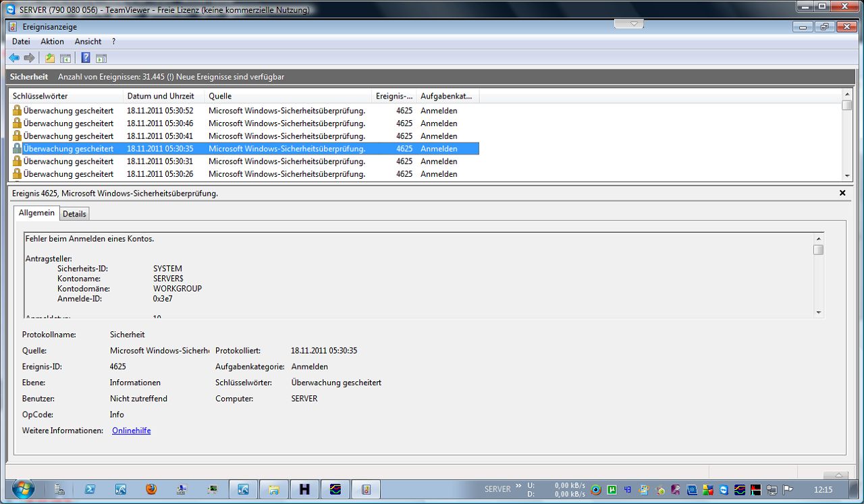Switch to the H application taskbar button
This screenshot has height=504, width=864.
click(x=304, y=489)
